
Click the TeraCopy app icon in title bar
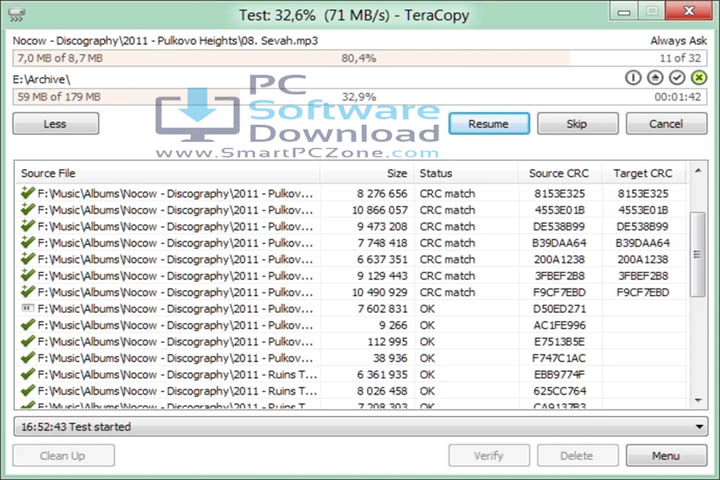click(x=17, y=15)
